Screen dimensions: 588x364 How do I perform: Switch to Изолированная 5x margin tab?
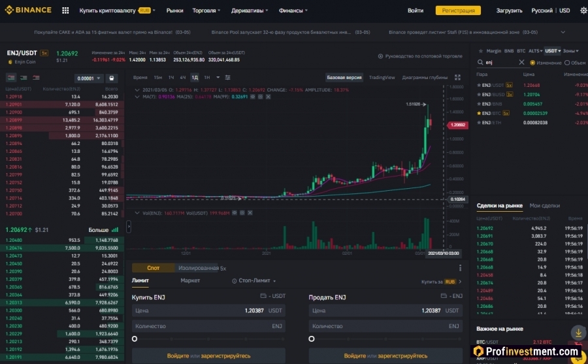click(202, 268)
